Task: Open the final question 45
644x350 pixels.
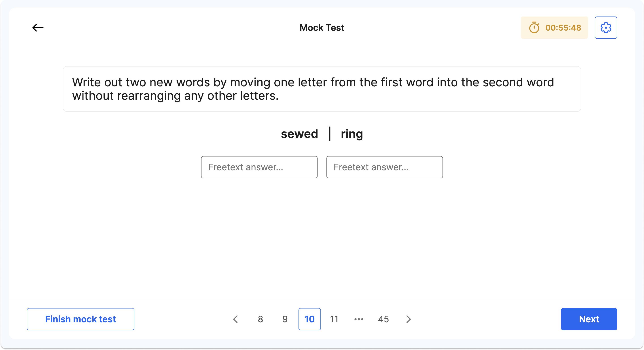Action: pos(383,319)
